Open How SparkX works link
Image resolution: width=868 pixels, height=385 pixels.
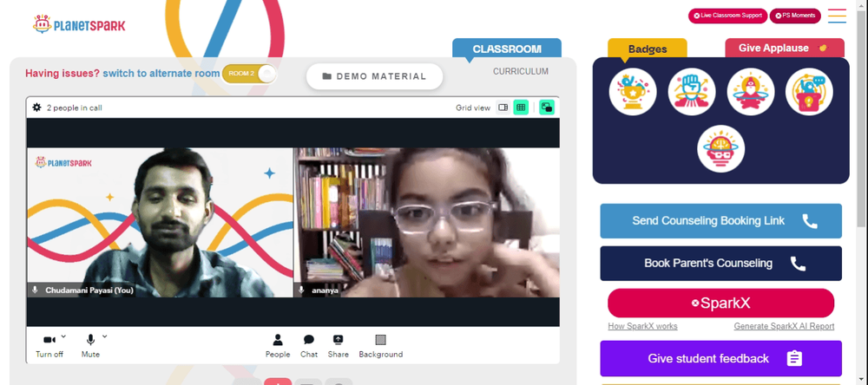click(642, 326)
